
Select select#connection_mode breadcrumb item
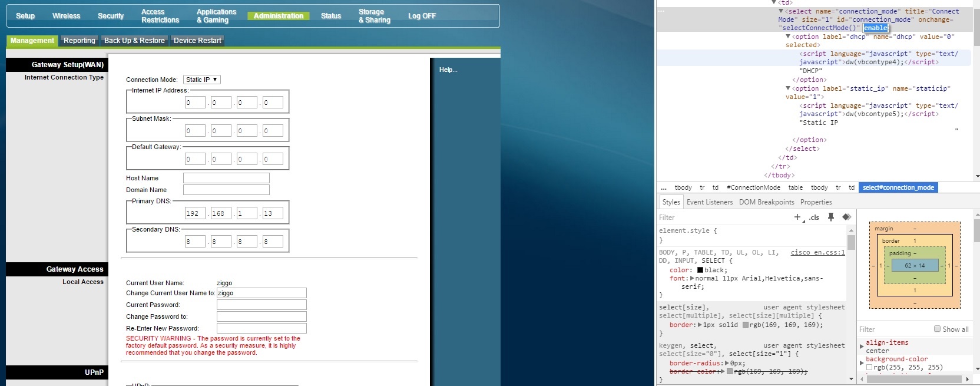tap(898, 188)
